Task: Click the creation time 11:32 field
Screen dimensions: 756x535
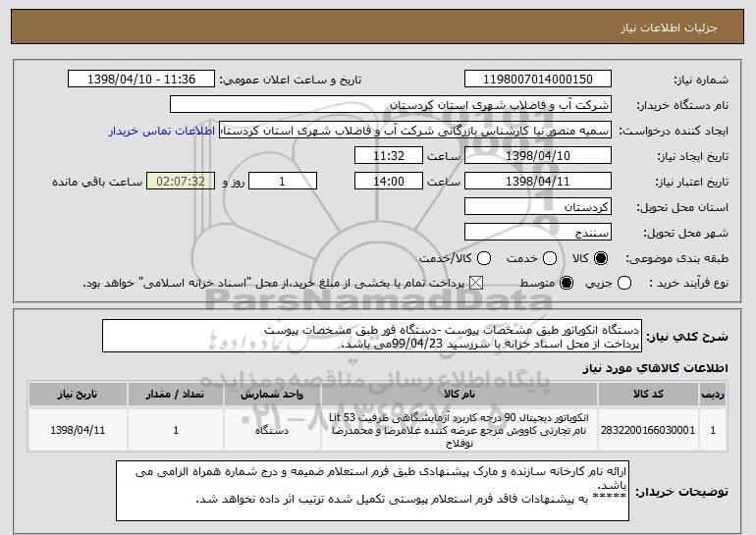Action: point(389,156)
